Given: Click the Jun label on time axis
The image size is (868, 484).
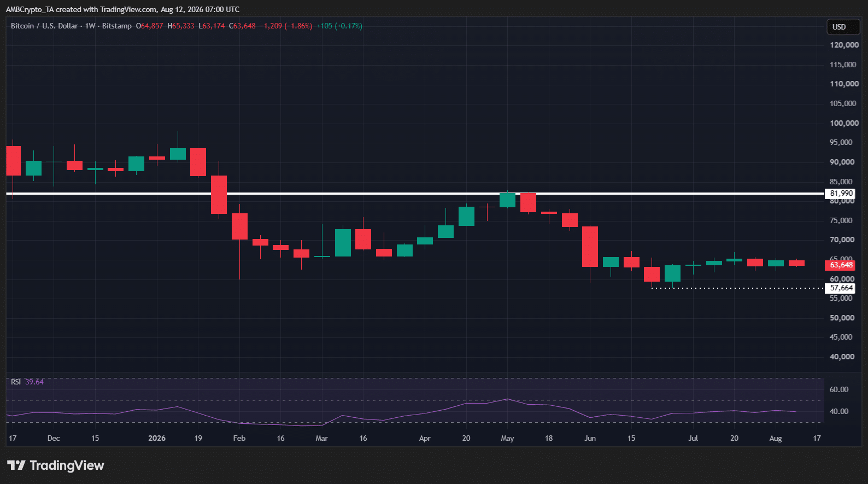Looking at the screenshot, I should pyautogui.click(x=590, y=438).
